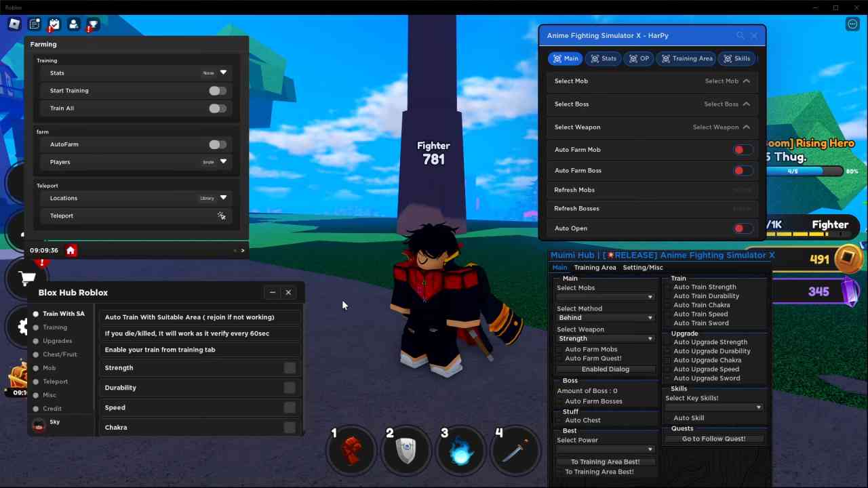Check the Speed box in Blox Hub

[290, 407]
